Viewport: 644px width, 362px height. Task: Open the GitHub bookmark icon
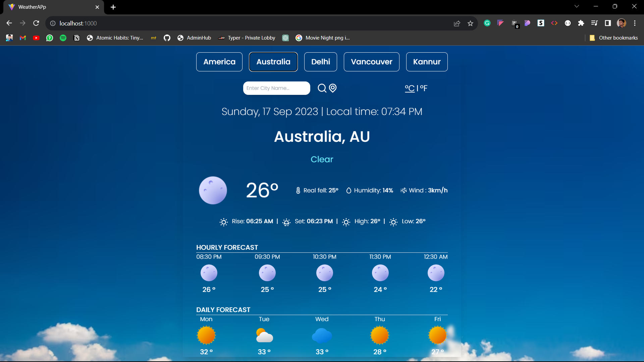tap(167, 38)
